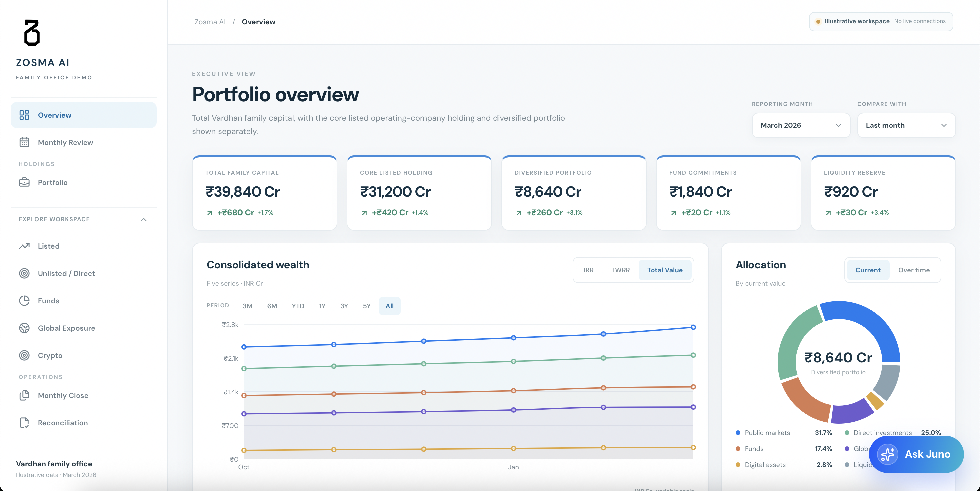Set chart period to 6M
Image resolution: width=980 pixels, height=491 pixels.
click(272, 306)
